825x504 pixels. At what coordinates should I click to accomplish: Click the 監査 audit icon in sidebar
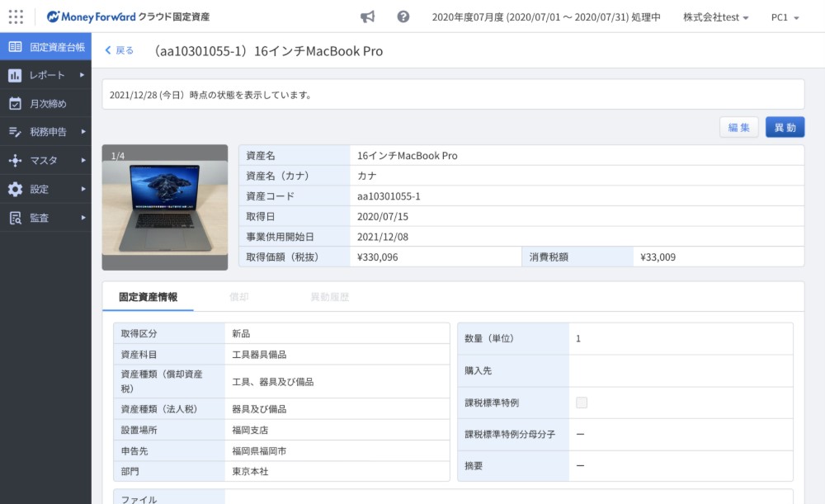(15, 218)
